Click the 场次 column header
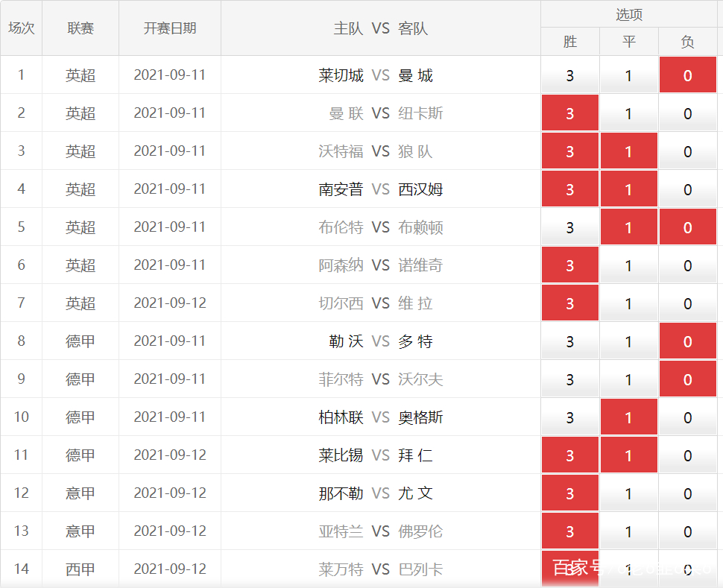This screenshot has width=723, height=588. (21, 28)
